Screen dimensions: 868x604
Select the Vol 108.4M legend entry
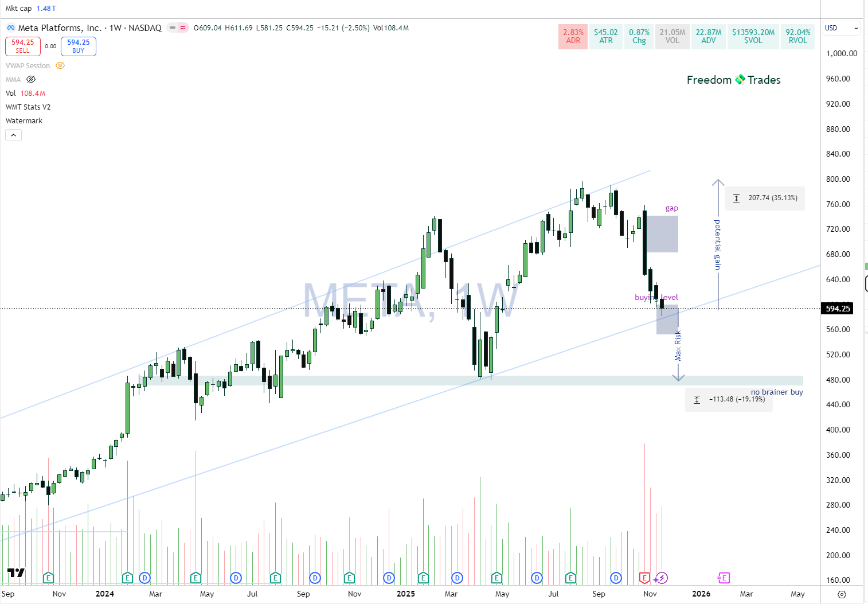(x=25, y=93)
